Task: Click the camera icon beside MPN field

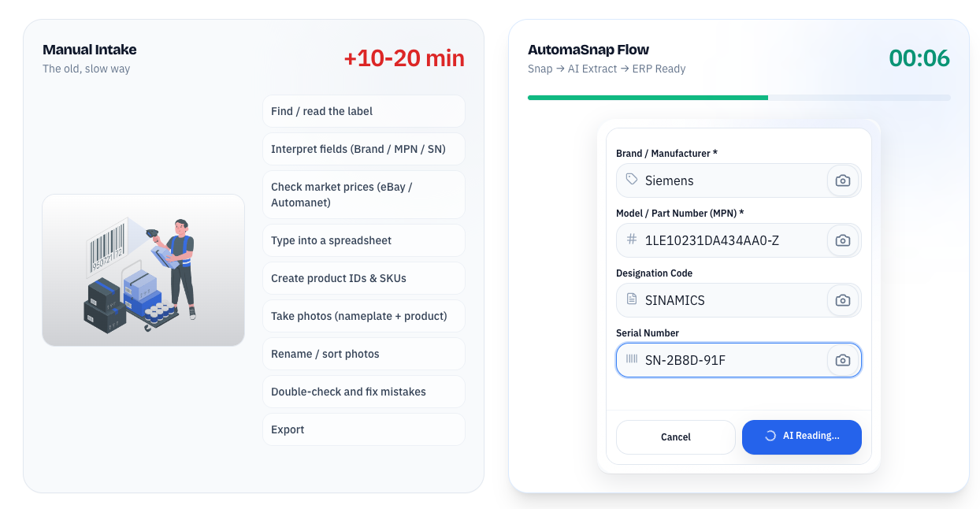Action: pyautogui.click(x=843, y=240)
